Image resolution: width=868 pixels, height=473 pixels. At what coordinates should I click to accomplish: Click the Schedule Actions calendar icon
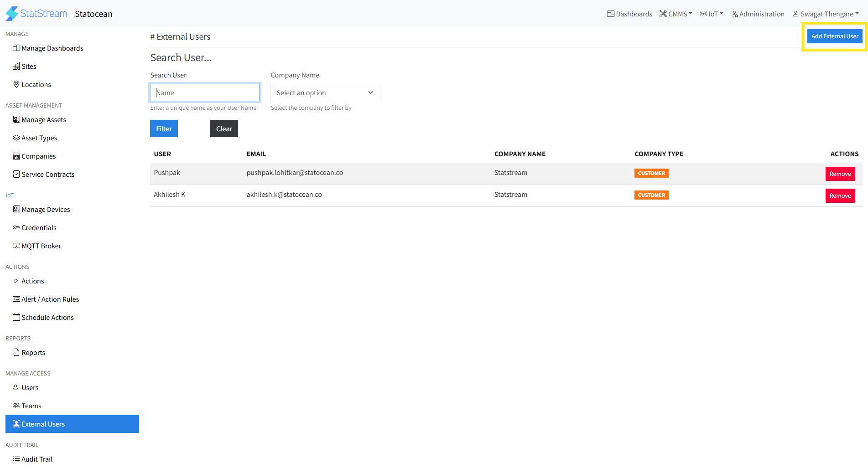point(16,317)
